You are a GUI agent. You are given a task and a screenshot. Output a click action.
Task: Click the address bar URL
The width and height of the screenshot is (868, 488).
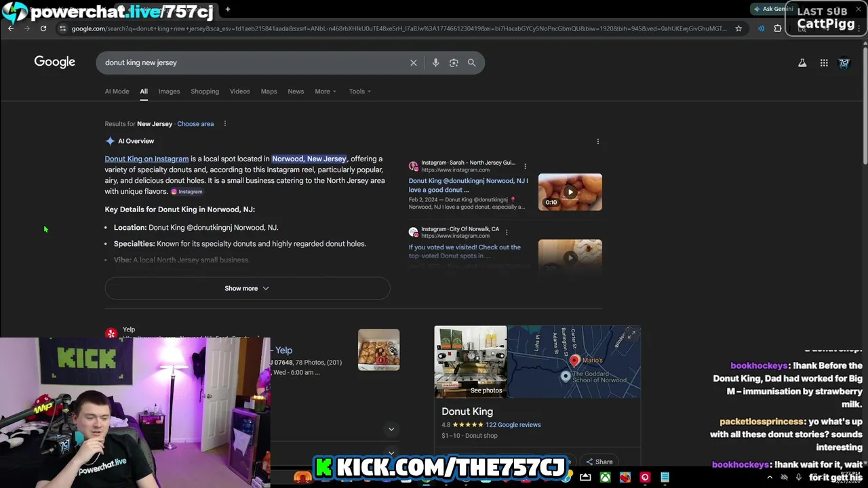click(x=399, y=28)
